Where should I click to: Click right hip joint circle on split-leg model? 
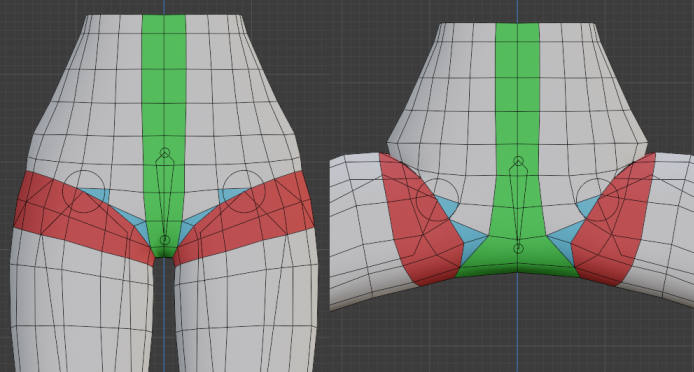(598, 200)
